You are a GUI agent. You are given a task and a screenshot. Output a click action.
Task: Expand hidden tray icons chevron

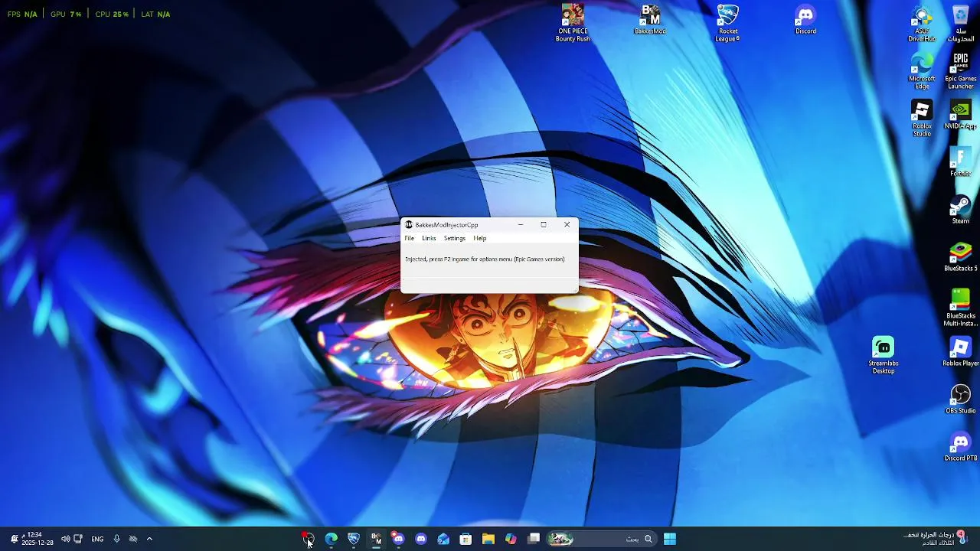(149, 539)
